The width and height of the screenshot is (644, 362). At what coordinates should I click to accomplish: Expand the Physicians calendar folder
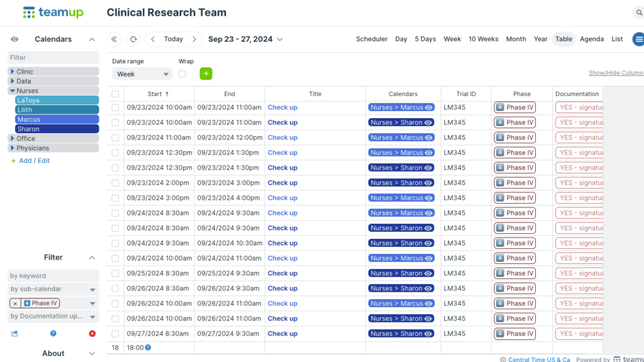click(13, 148)
